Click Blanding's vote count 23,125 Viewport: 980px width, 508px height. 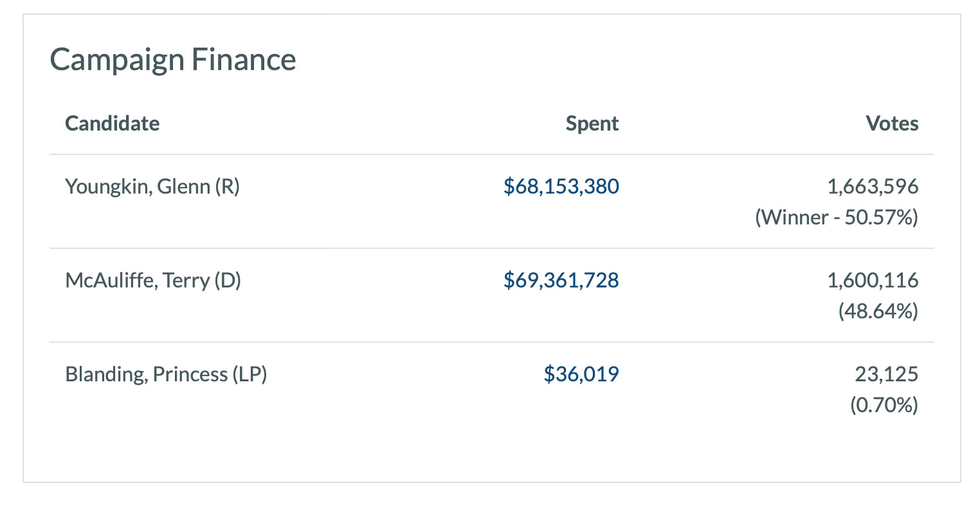tap(887, 374)
